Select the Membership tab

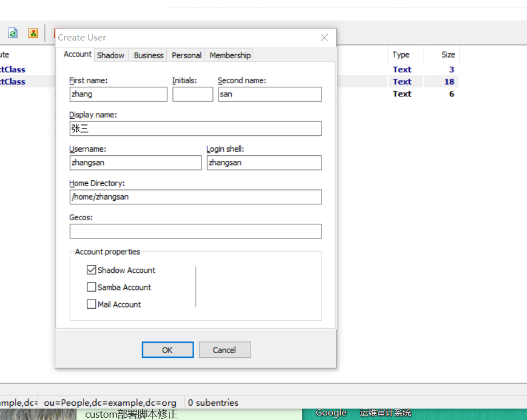pos(230,55)
